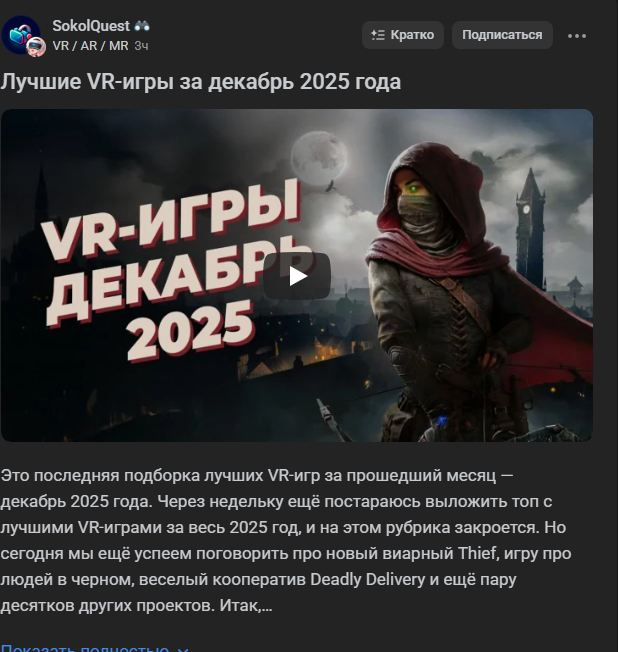Click the hooded thief character in thumbnail
This screenshot has width=618, height=652.
point(449,291)
